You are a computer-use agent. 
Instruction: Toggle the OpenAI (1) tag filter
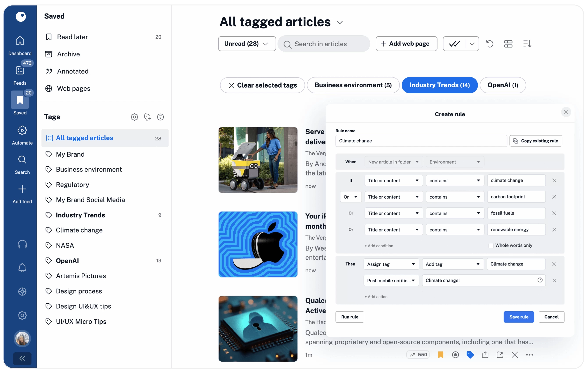(x=502, y=85)
